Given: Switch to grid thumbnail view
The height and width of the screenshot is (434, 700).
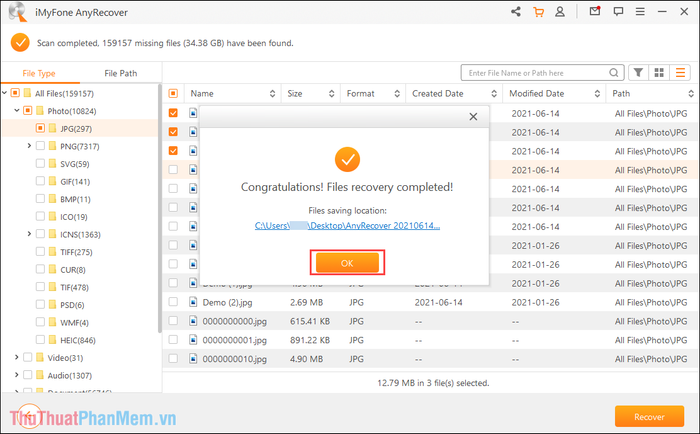Looking at the screenshot, I should [x=659, y=72].
